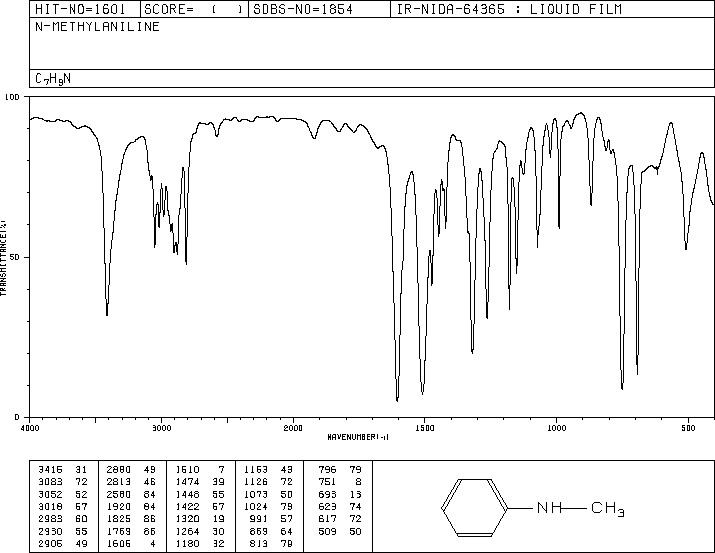
Task: Select peak table entry 1920
Action: (x=119, y=506)
